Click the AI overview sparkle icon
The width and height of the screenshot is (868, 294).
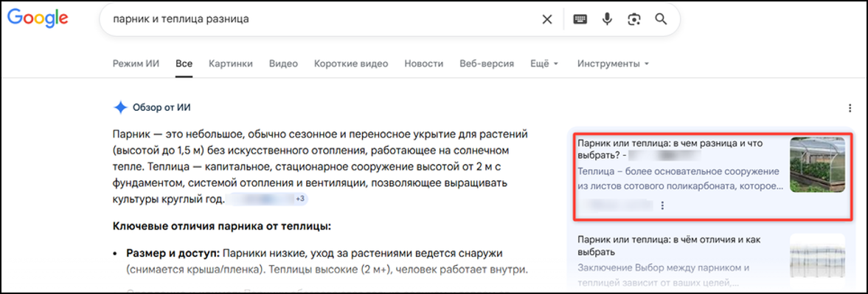120,108
